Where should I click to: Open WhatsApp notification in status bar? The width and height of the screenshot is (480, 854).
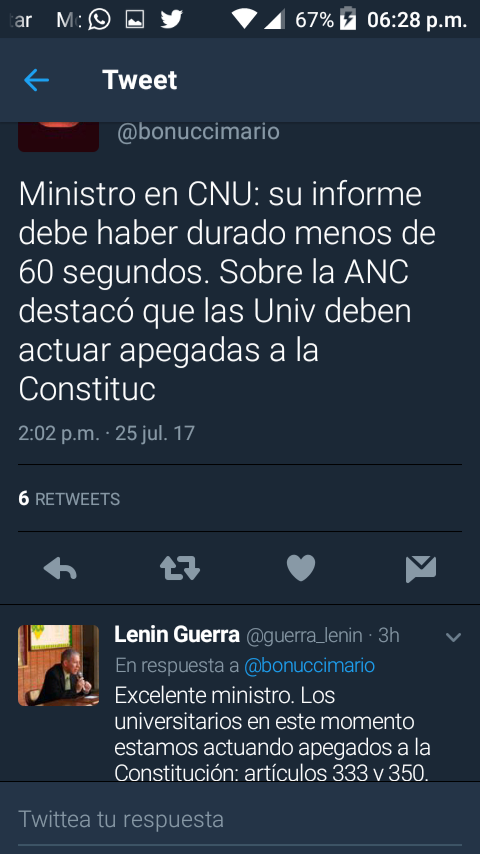99,20
